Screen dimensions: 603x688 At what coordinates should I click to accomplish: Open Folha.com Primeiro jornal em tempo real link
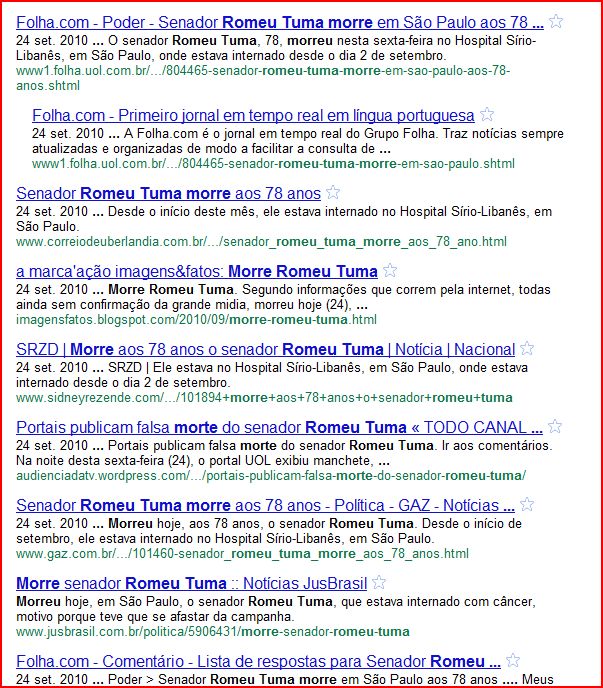pyautogui.click(x=253, y=115)
